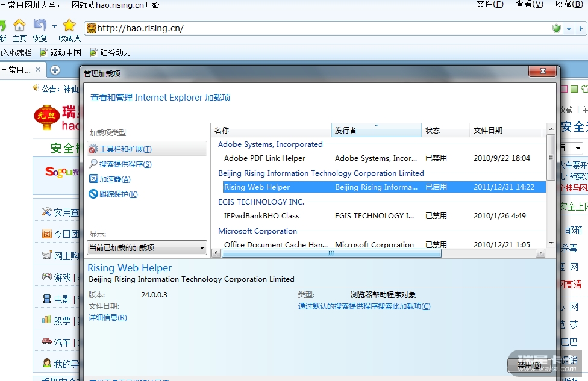
Task: Open 文件(F) menu
Action: (490, 4)
